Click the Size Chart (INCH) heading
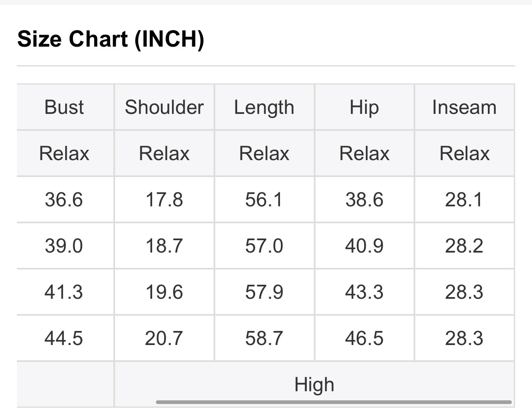Screen dimensions: 532x416 (111, 39)
